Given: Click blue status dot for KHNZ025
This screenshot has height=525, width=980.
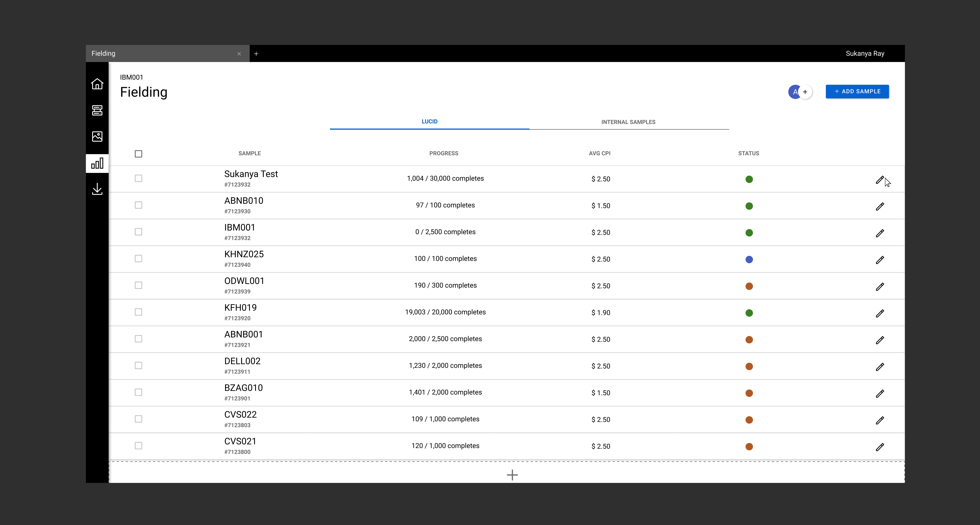Looking at the screenshot, I should click(x=749, y=260).
